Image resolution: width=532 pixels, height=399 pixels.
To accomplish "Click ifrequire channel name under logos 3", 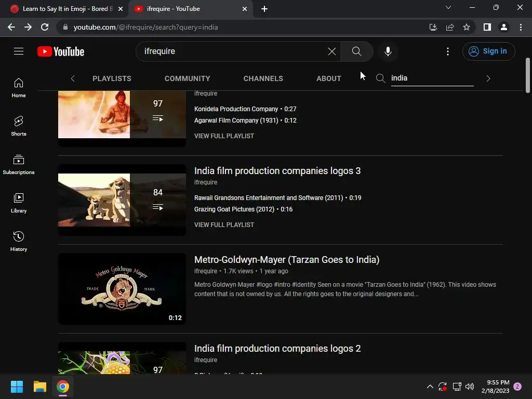I will (x=206, y=182).
